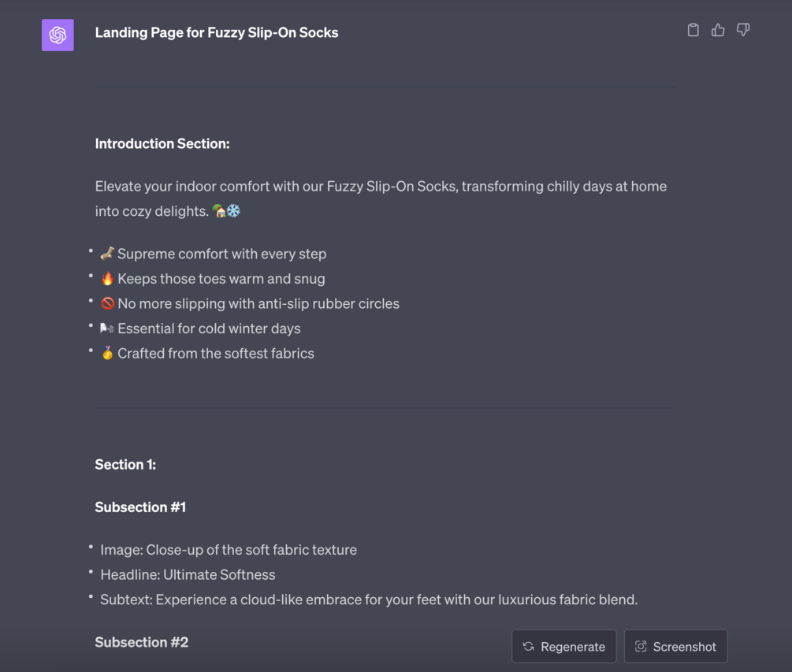
Task: Give the response a thumbs up
Action: 718,30
